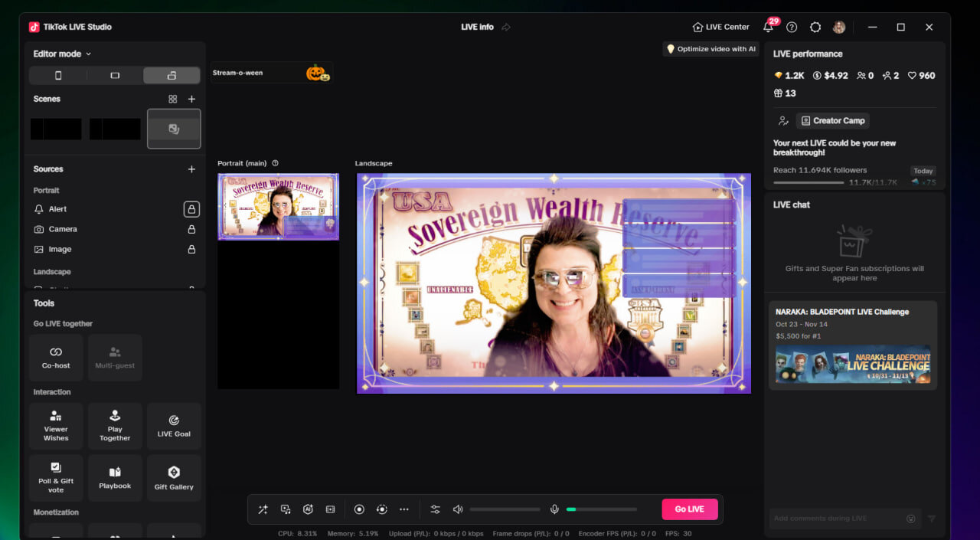
Task: Add a new source
Action: (191, 169)
